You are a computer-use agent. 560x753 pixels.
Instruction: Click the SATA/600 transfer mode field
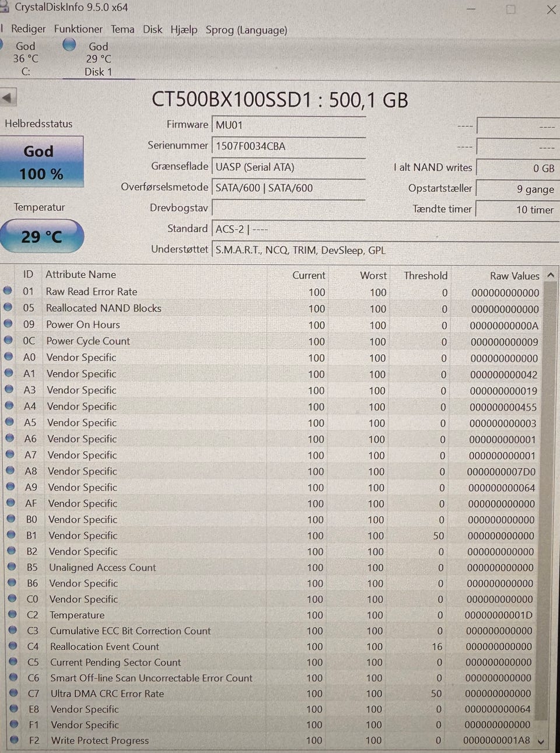tap(288, 188)
